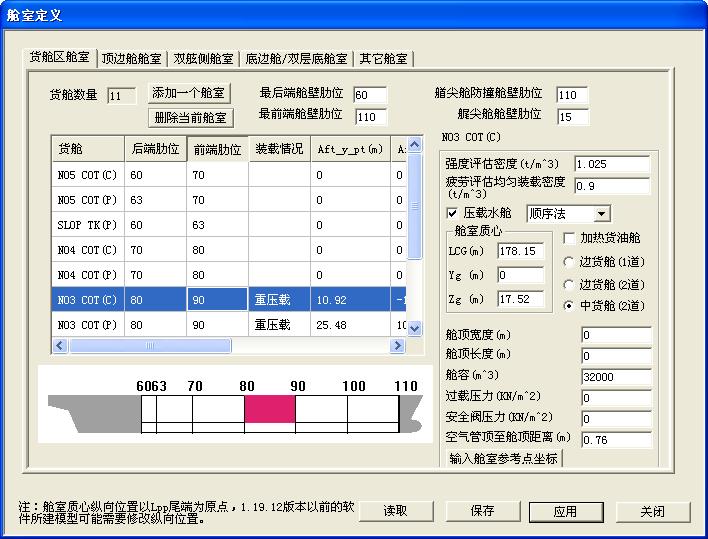Click the table's horizontal scrollbar right arrow

(398, 346)
